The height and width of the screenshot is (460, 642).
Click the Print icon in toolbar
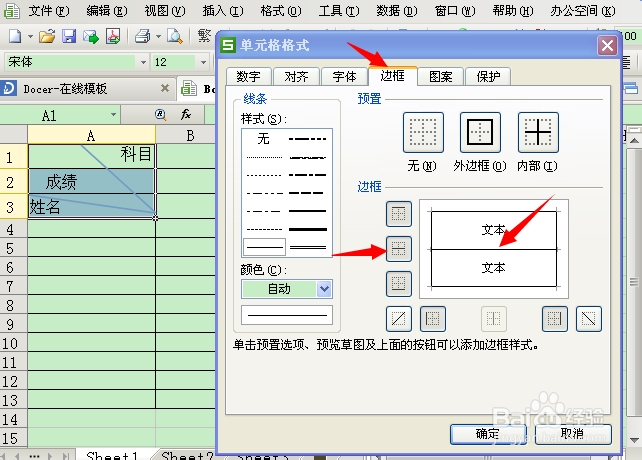[x=142, y=36]
